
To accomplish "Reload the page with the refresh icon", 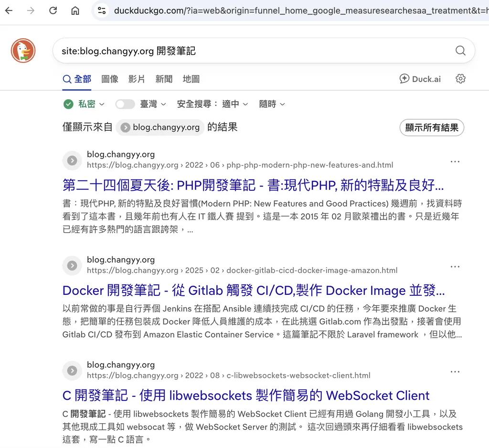I will (53, 10).
